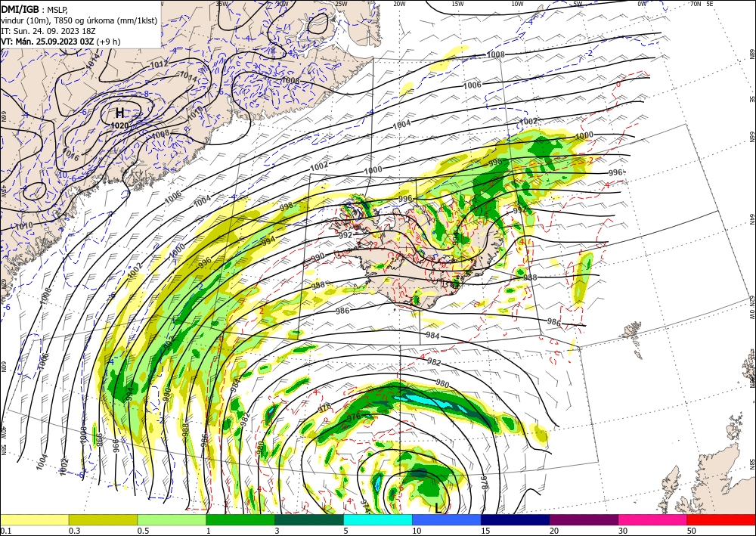
Task: Click the light green 0.5–1 legend band
Action: (172, 519)
